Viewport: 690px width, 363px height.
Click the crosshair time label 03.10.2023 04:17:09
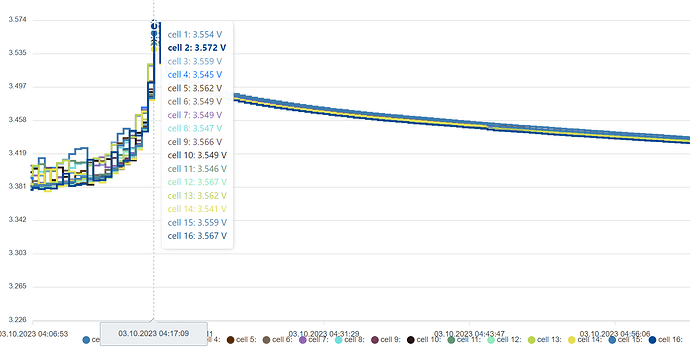tap(154, 334)
